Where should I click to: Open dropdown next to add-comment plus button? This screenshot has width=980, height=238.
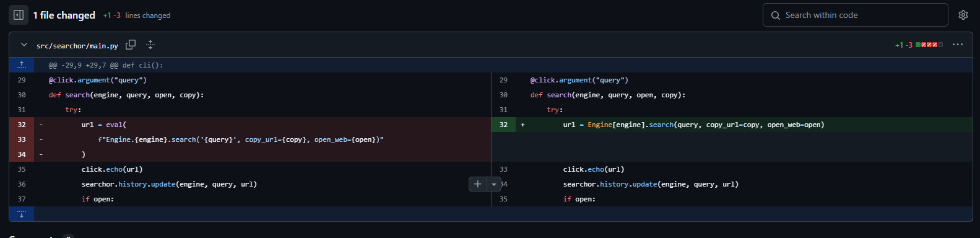click(493, 184)
